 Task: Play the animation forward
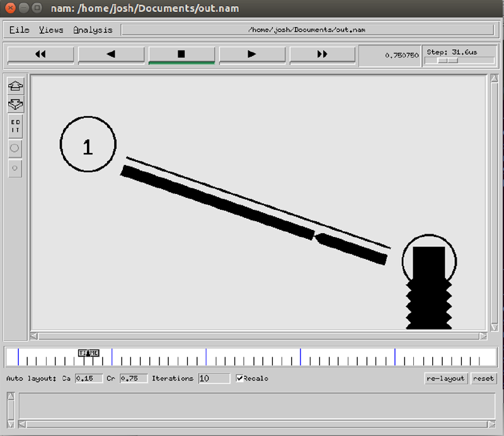252,55
